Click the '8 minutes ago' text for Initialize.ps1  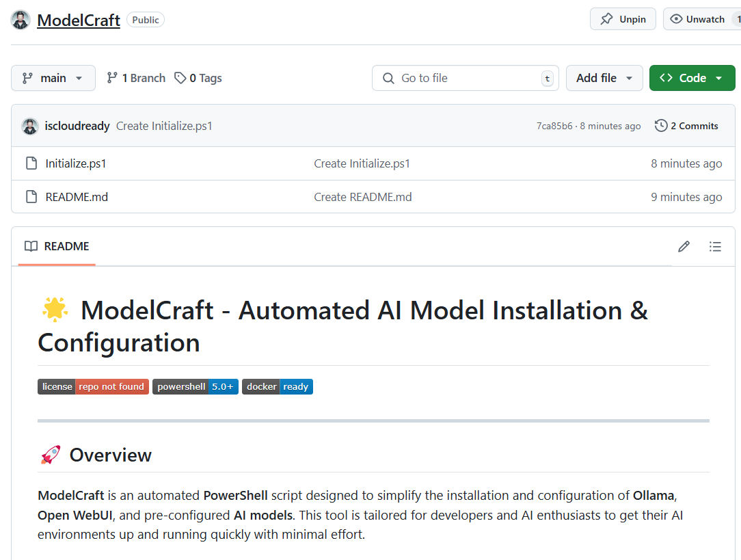686,163
